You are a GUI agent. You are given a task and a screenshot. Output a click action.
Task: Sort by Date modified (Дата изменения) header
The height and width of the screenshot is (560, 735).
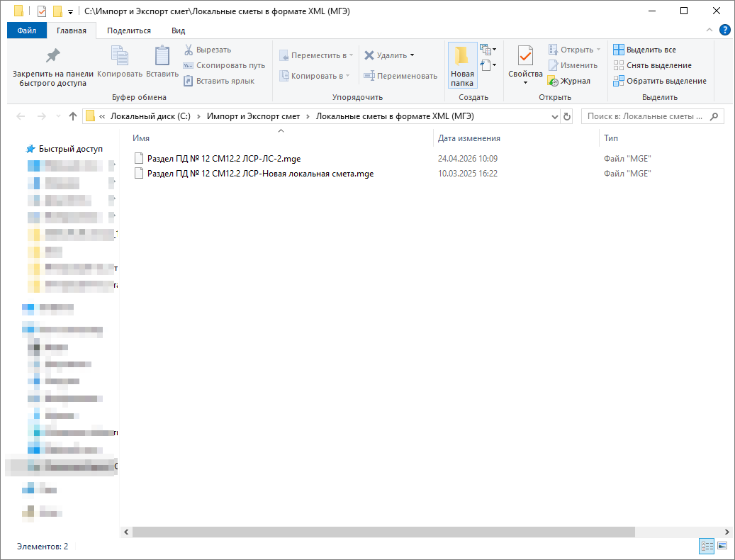[x=469, y=138]
